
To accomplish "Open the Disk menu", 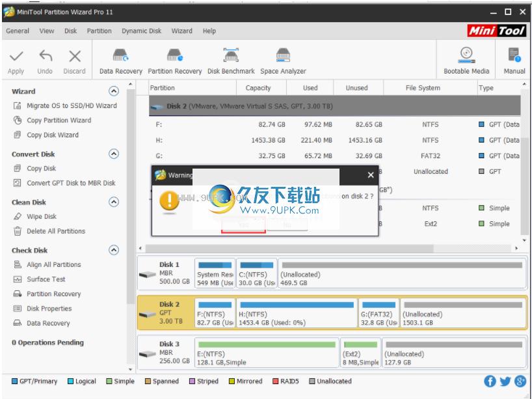I will point(71,31).
